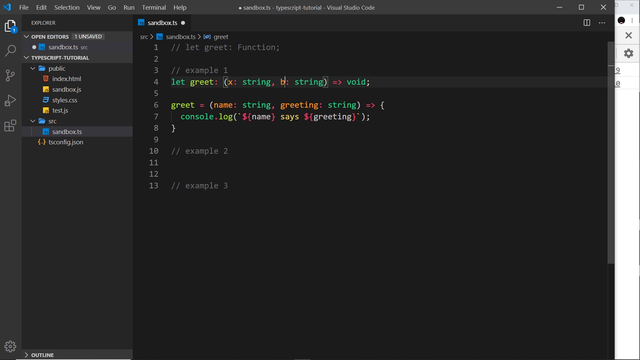Image resolution: width=640 pixels, height=360 pixels.
Task: Open the Run menu
Action: click(129, 7)
